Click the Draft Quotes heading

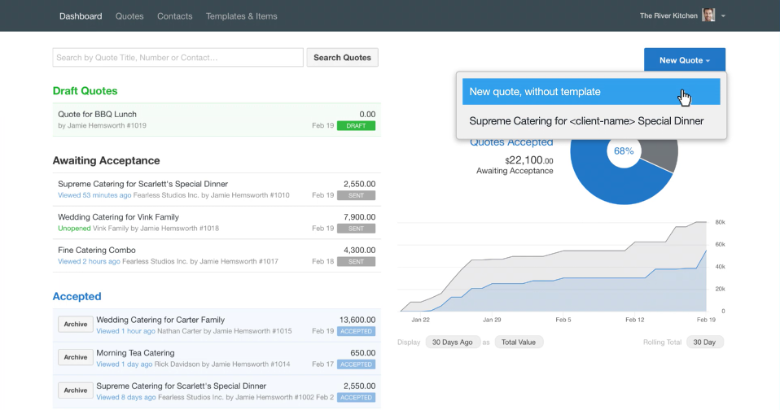(85, 91)
